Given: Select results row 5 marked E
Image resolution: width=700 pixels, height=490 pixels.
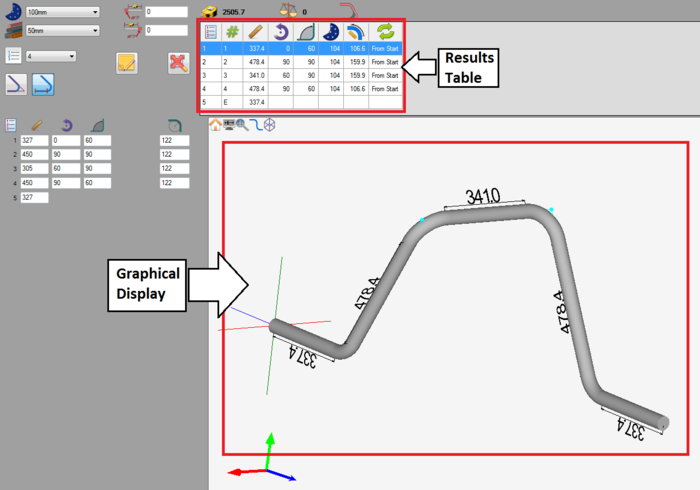Looking at the screenshot, I should (301, 102).
